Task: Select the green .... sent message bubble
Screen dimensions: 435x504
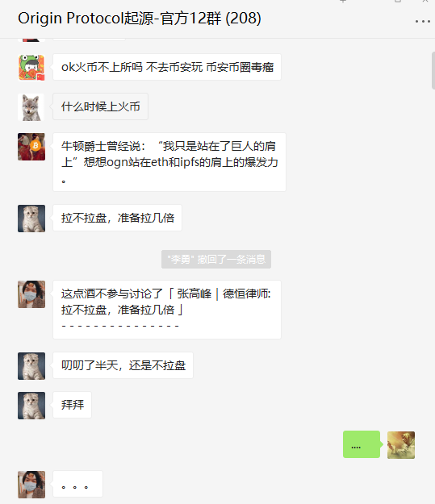Action: coord(362,444)
